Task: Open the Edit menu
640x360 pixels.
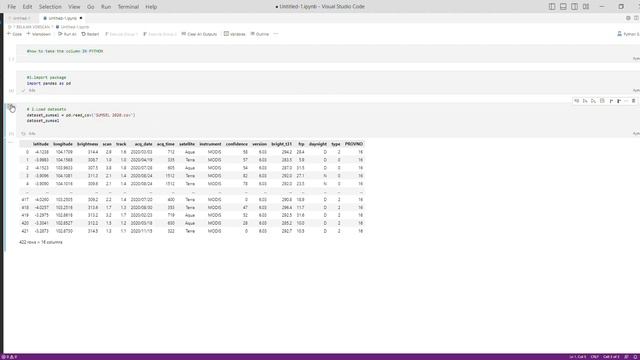Action: click(x=27, y=7)
